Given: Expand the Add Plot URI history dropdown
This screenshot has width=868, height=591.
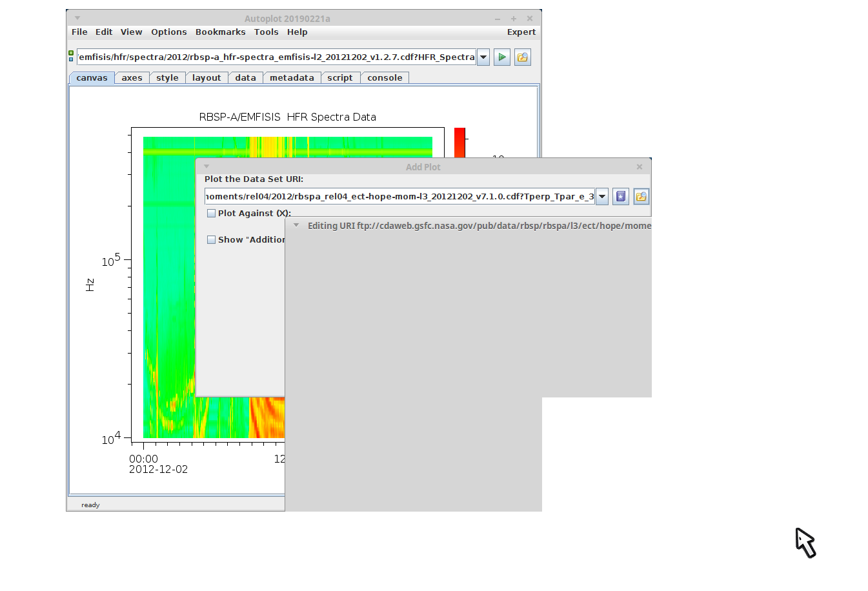Looking at the screenshot, I should [601, 197].
